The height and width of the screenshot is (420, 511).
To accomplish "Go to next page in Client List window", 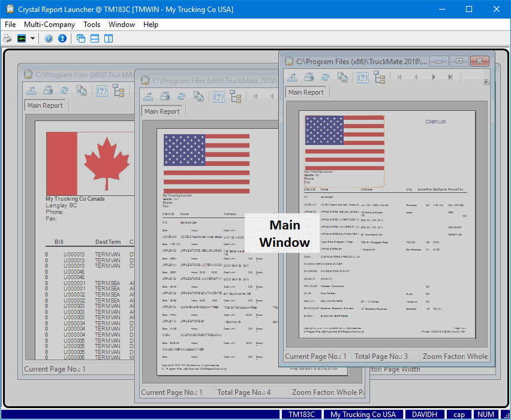I will (434, 77).
